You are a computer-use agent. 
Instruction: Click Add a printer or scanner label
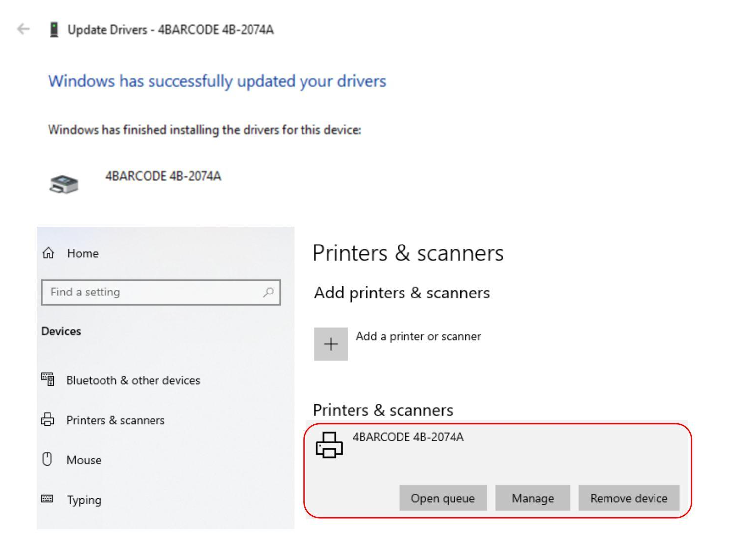coord(418,336)
